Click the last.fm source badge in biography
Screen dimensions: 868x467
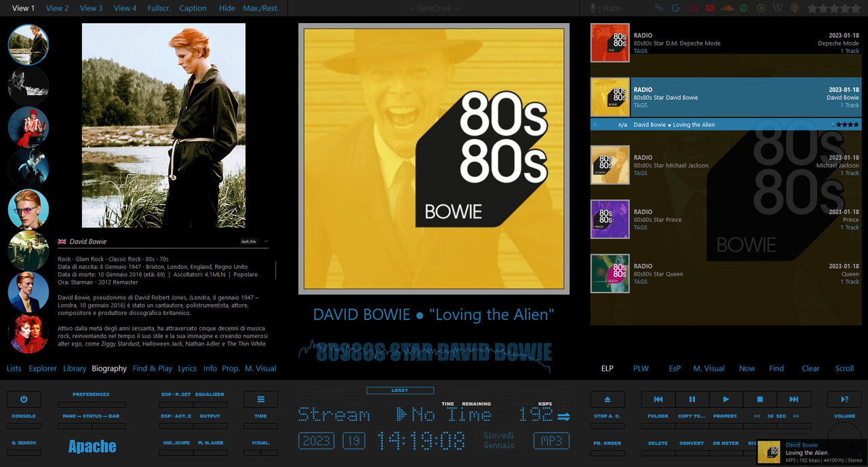[x=249, y=242]
